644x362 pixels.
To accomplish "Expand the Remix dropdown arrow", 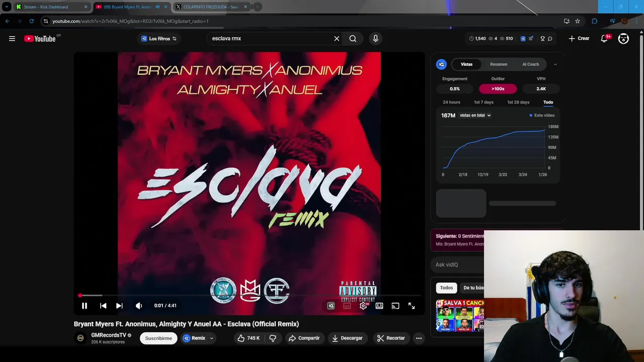I will click(x=212, y=338).
